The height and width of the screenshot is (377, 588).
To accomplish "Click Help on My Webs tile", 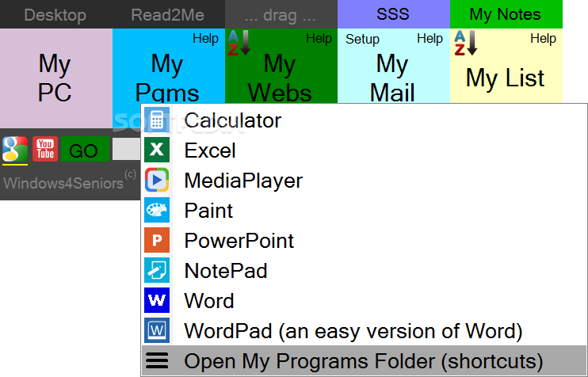I will coord(319,38).
